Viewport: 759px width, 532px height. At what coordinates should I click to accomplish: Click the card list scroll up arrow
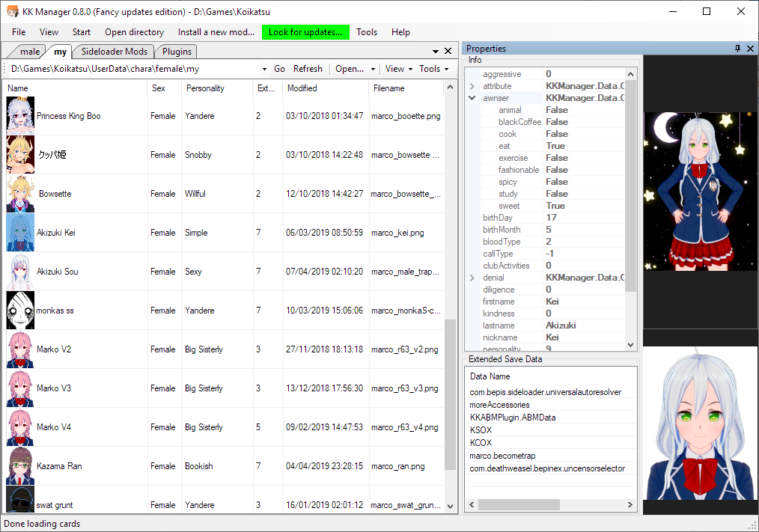coord(450,87)
